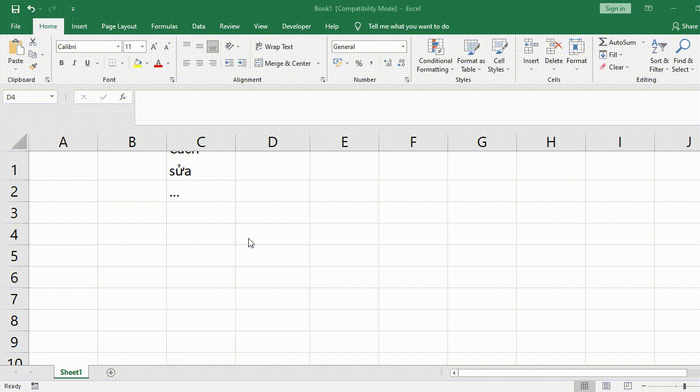Expand the Name Box dropdown arrow
Viewport: 700px width, 392px height.
click(52, 97)
